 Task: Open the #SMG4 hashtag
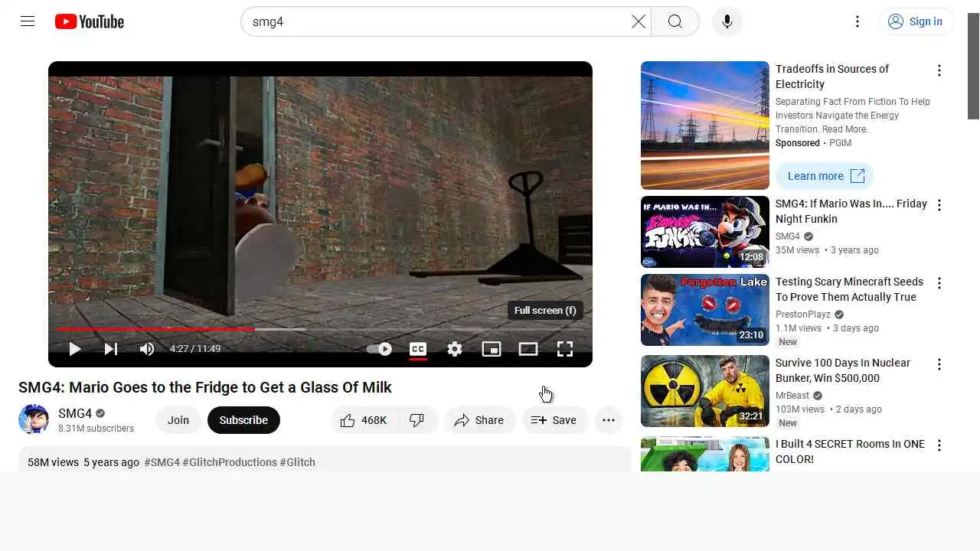[x=162, y=462]
